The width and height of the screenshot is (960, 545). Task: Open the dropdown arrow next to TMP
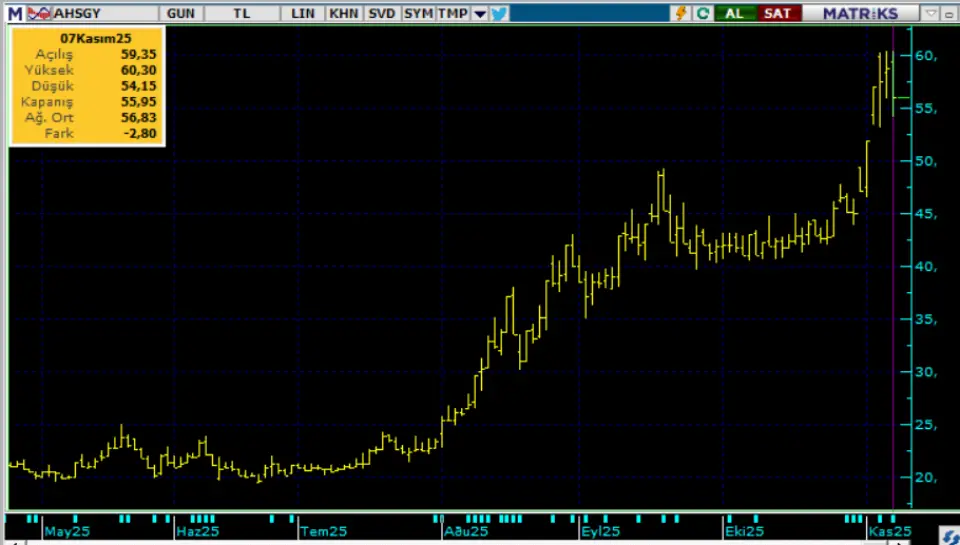pyautogui.click(x=479, y=13)
